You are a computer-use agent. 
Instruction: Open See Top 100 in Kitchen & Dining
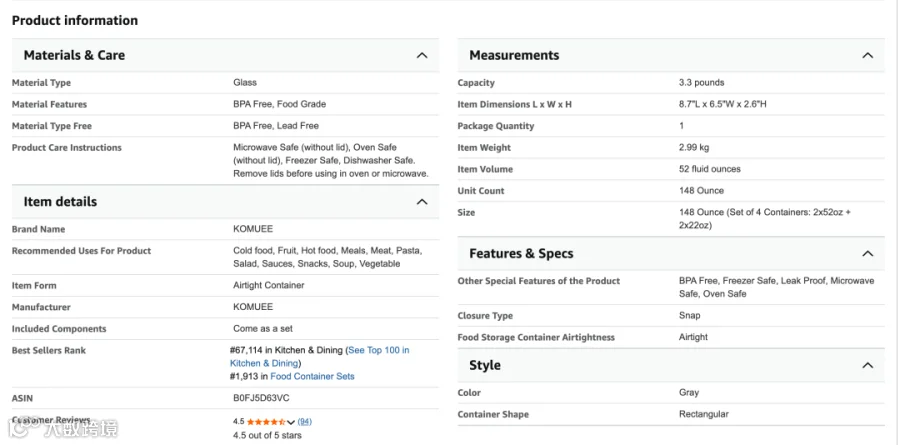pos(320,357)
